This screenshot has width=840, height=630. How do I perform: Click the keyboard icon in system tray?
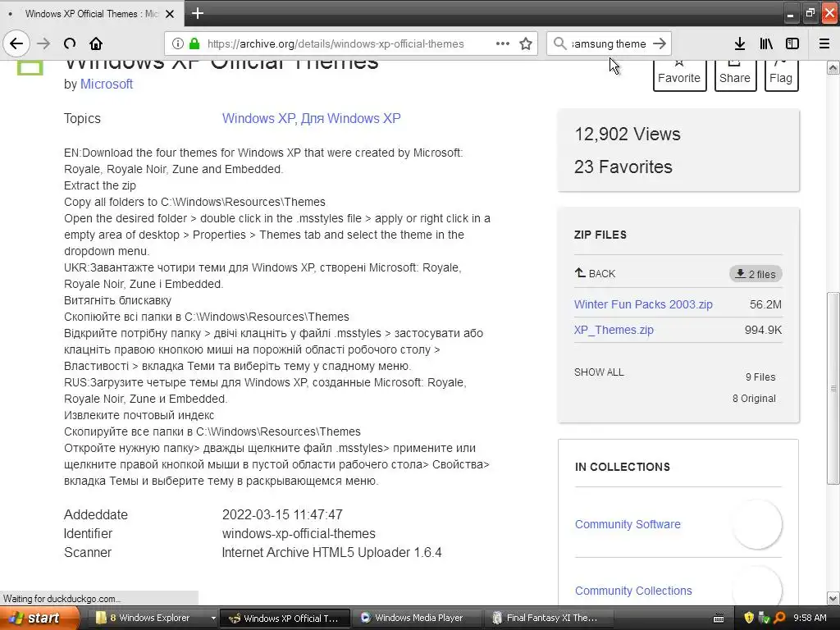tap(719, 619)
